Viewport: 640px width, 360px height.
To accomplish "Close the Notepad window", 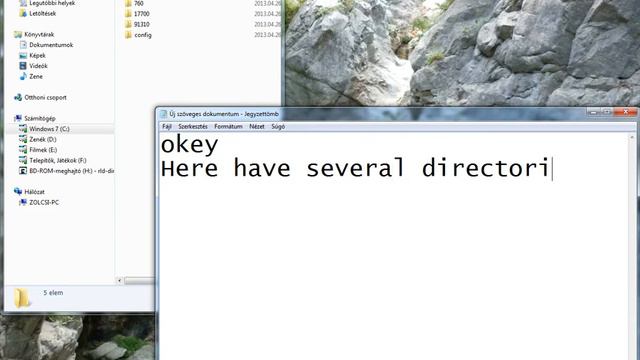I will point(625,111).
